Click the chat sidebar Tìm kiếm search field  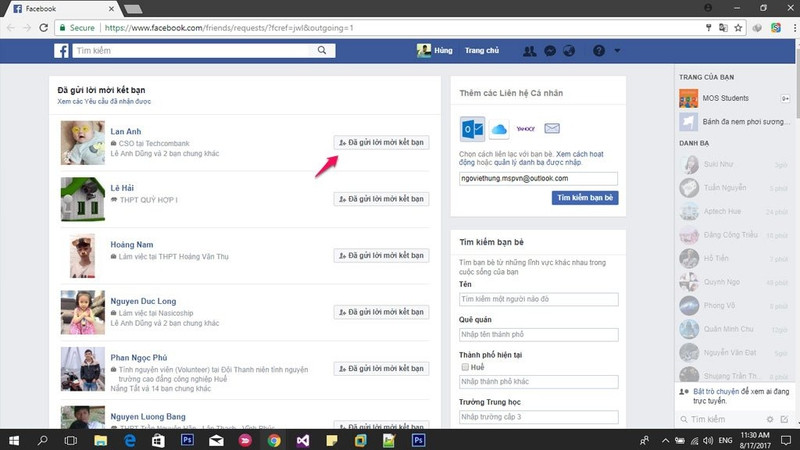724,419
